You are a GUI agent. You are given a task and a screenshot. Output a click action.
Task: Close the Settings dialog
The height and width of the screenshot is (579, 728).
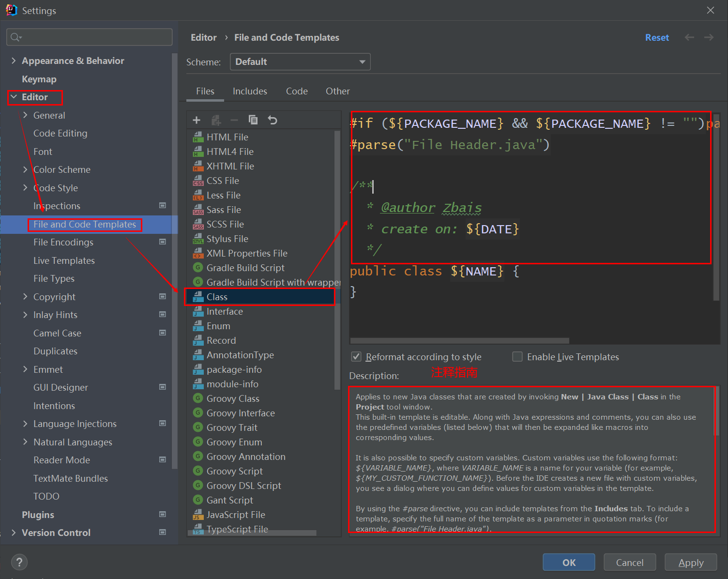point(710,10)
